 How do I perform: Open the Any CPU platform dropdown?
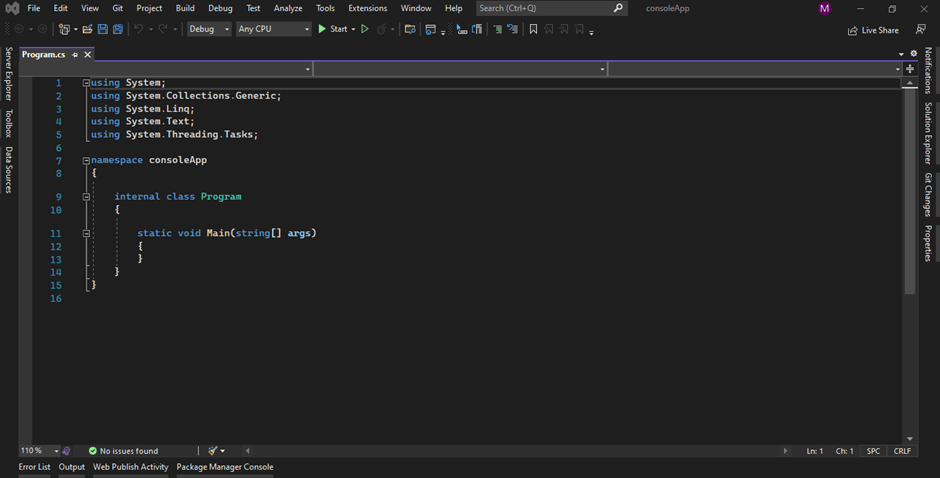[273, 29]
